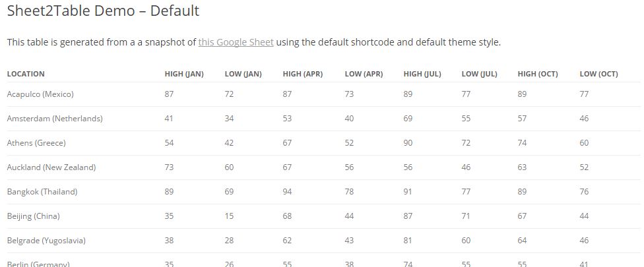The image size is (644, 267).
Task: Click the LOCATION column header
Action: 26,74
